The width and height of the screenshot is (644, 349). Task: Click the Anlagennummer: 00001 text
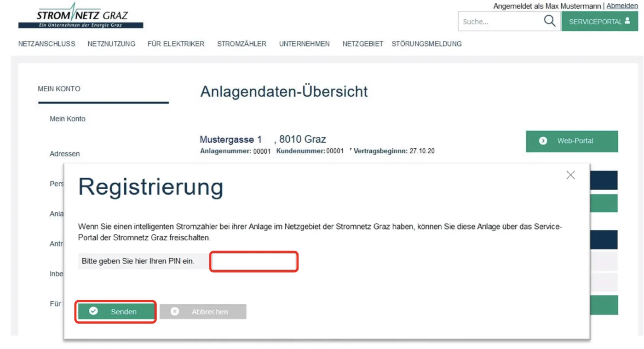(x=236, y=151)
